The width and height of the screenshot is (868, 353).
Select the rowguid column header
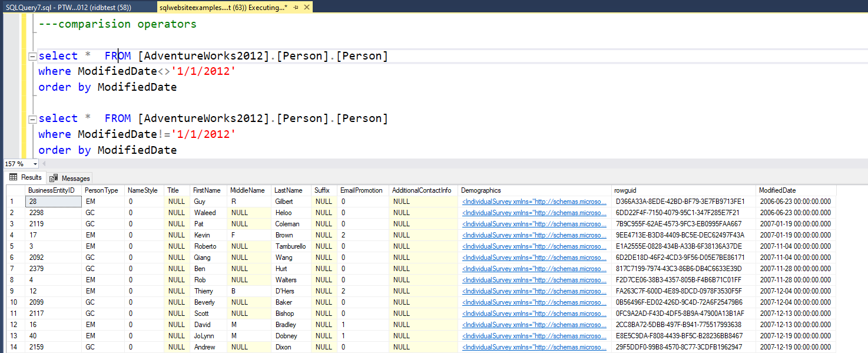click(x=684, y=190)
